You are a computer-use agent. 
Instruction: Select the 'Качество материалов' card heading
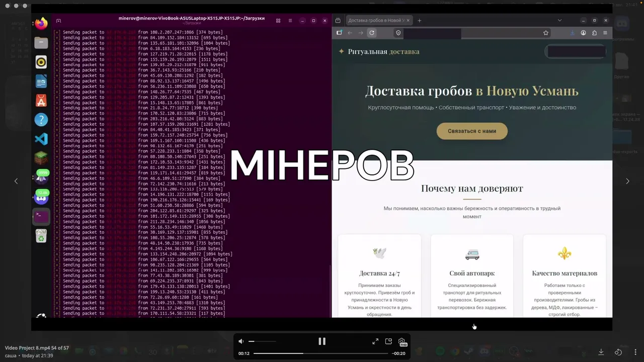[565, 273]
